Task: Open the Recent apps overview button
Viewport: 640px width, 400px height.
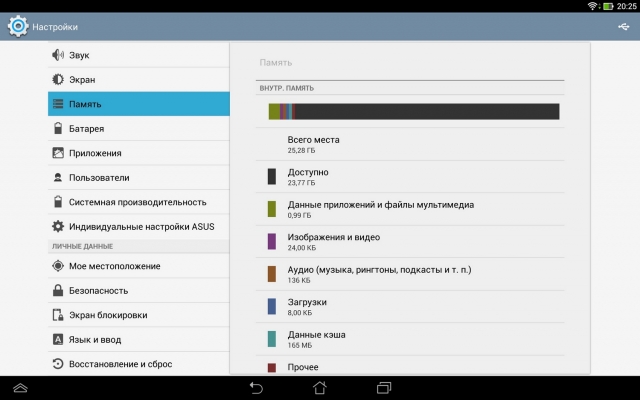Action: click(x=384, y=387)
